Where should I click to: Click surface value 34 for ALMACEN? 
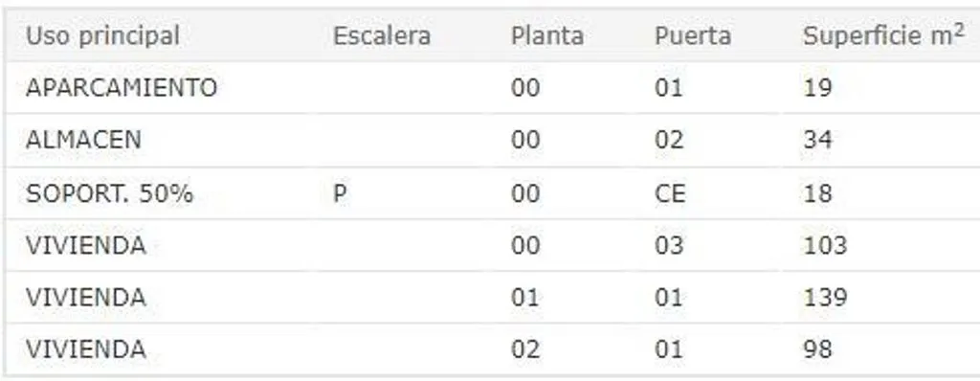pos(817,140)
